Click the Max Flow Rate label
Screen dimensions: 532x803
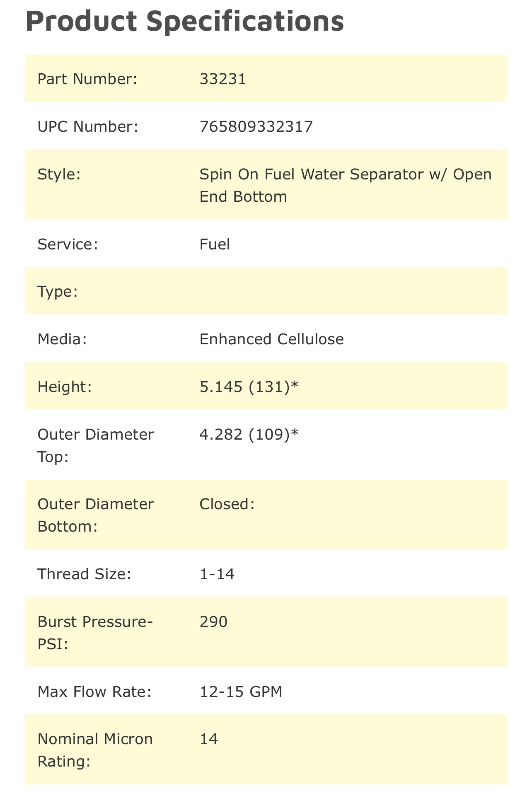[94, 692]
